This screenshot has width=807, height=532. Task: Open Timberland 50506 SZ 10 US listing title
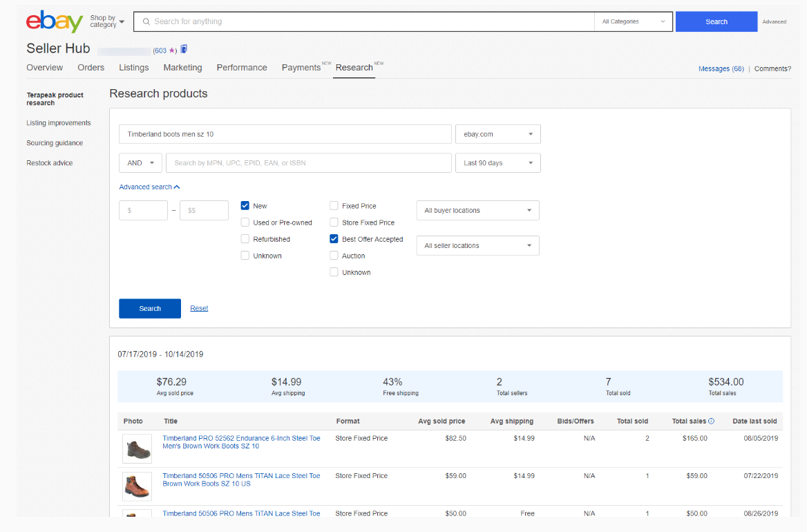click(x=241, y=479)
